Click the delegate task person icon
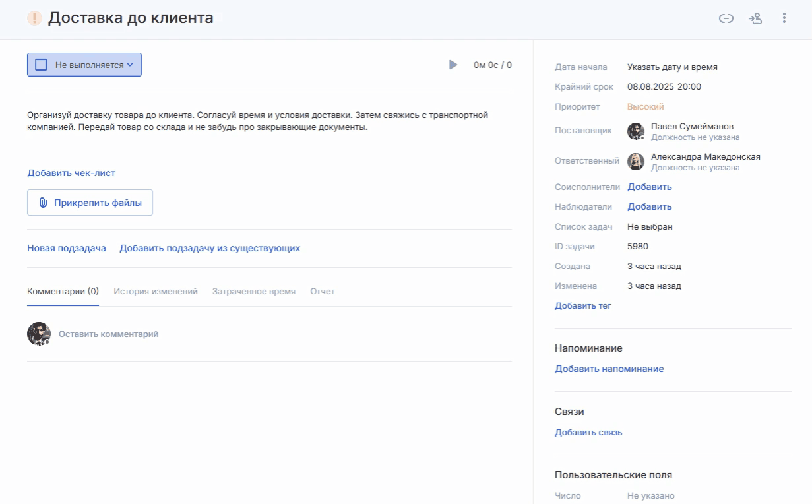The height and width of the screenshot is (504, 812). click(x=755, y=18)
